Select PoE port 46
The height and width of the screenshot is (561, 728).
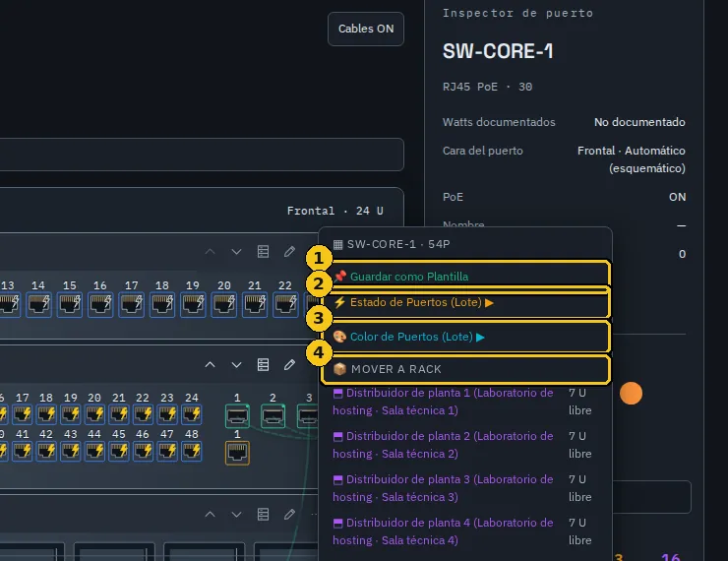point(143,451)
